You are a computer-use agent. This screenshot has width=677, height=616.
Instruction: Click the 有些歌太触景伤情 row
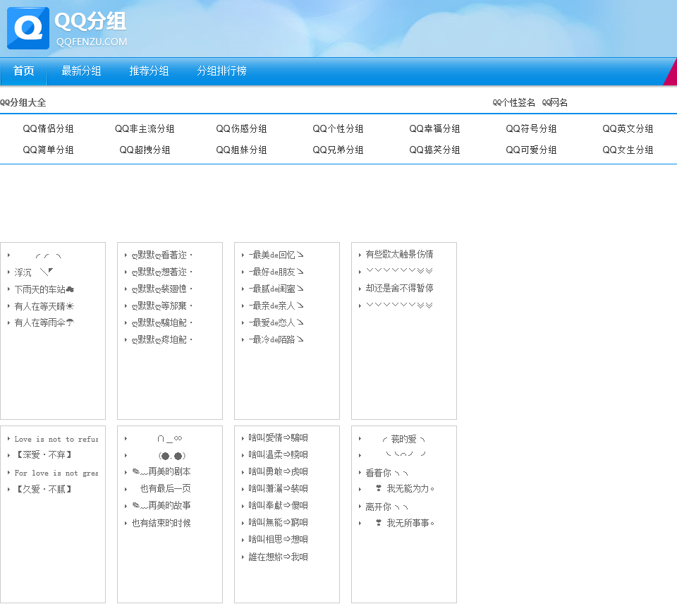[x=399, y=254]
